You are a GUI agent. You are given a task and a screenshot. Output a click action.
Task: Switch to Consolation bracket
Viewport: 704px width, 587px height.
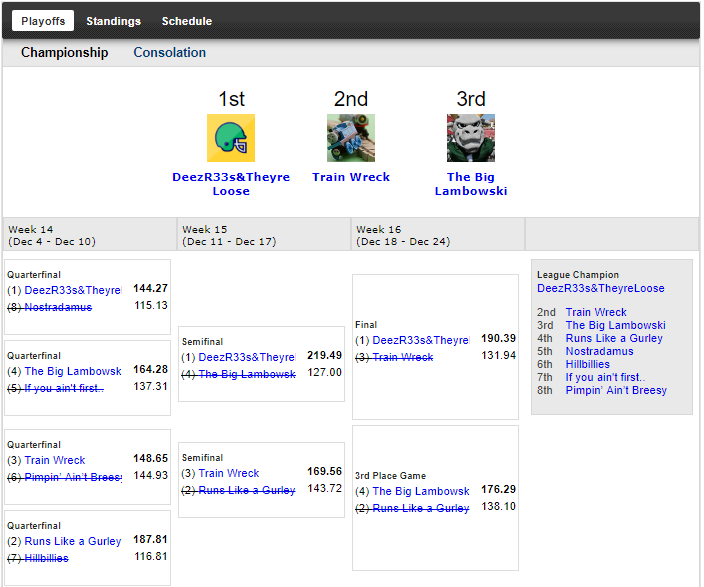[170, 53]
